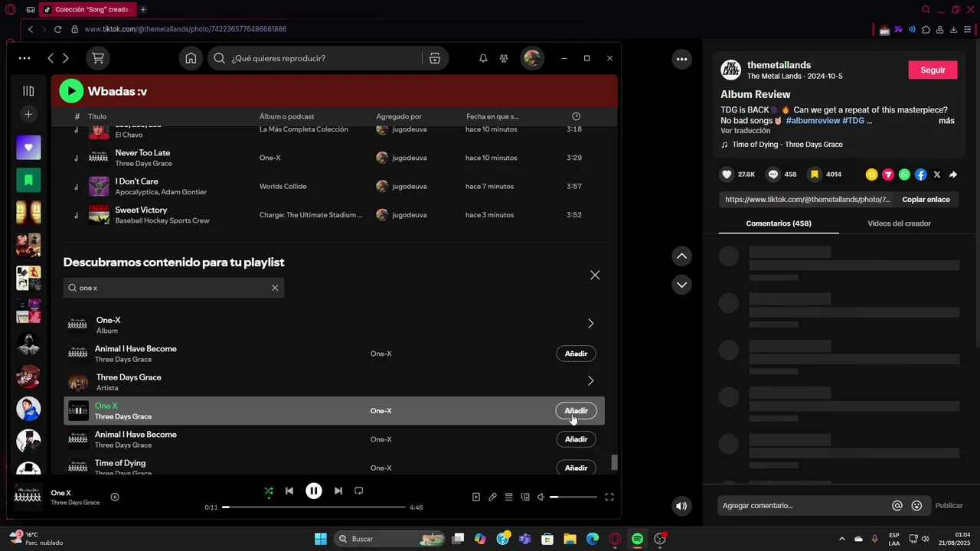Go back in Spotify history
The image size is (980, 551).
[x=51, y=58]
